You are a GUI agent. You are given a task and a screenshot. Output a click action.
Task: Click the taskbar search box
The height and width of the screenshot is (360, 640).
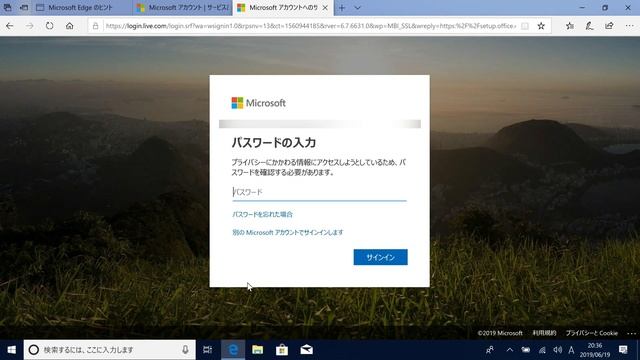[x=109, y=350]
